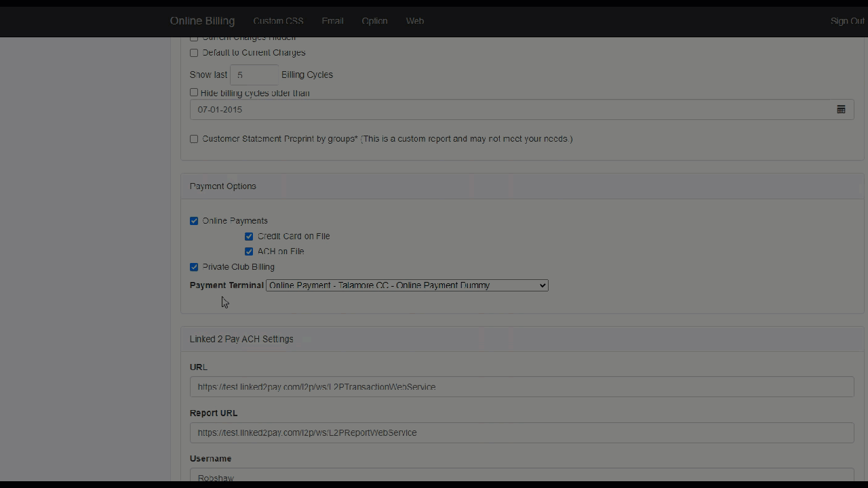Open the calendar date picker icon
This screenshot has height=488, width=868.
pyautogui.click(x=841, y=110)
